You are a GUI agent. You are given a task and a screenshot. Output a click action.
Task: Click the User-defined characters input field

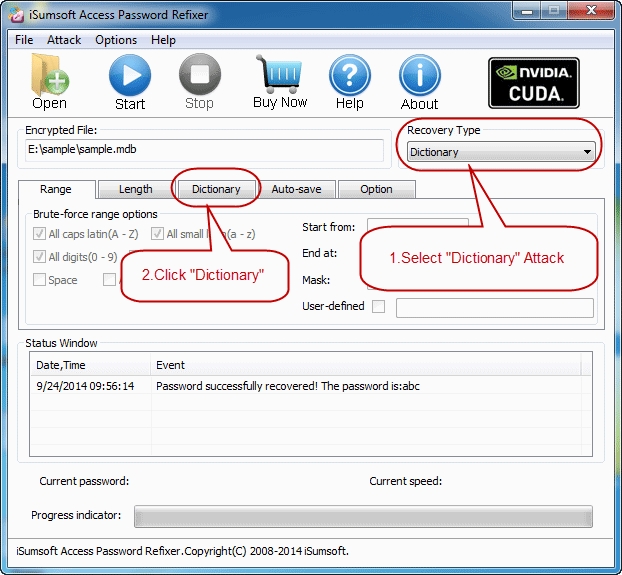click(x=495, y=308)
